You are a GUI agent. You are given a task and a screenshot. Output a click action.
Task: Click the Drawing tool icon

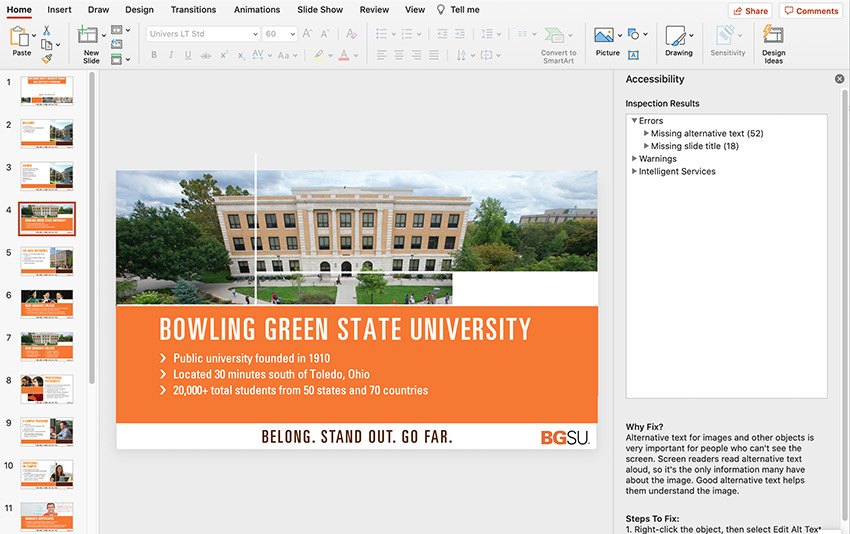click(676, 37)
